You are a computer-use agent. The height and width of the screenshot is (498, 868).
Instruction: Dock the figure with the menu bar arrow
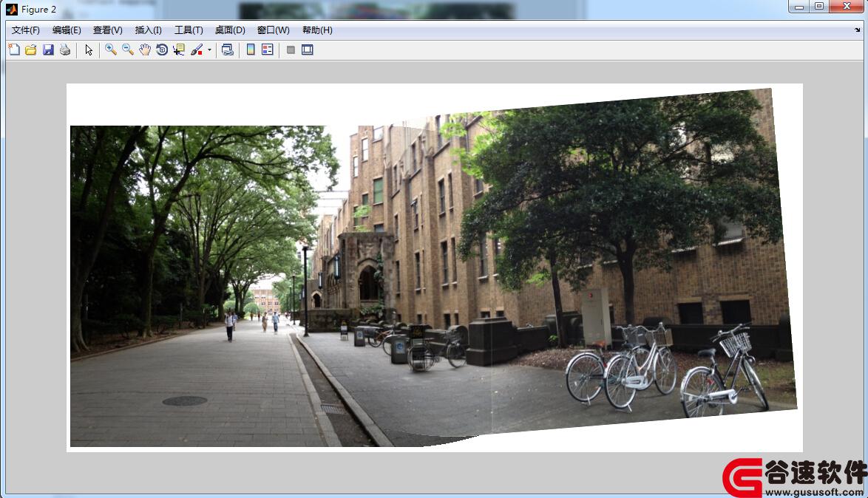858,30
